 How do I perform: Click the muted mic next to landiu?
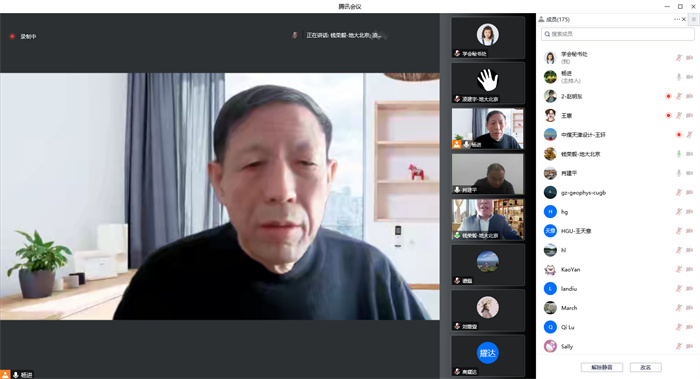(x=679, y=288)
